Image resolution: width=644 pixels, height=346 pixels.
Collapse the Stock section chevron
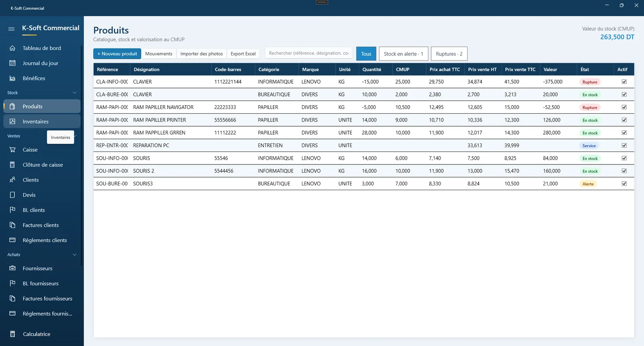pos(74,93)
